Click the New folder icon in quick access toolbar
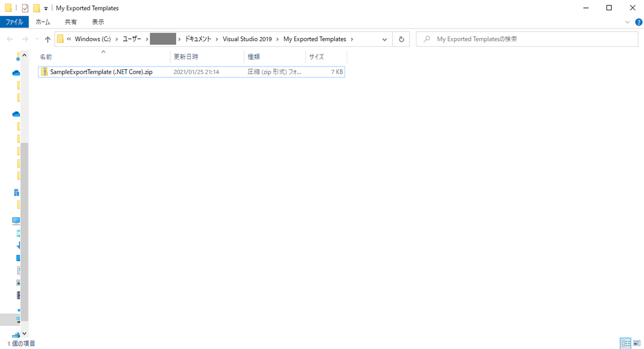This screenshot has width=644, height=349. point(36,8)
